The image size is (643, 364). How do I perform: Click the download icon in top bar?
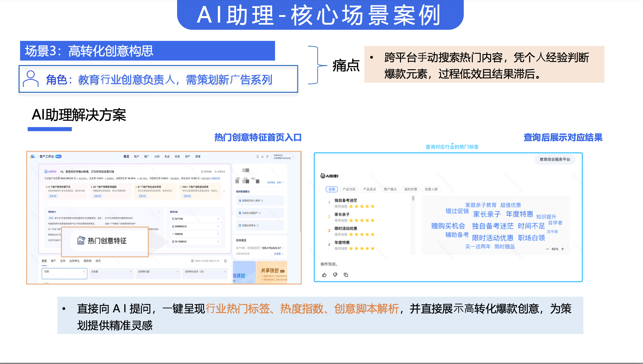[x=262, y=156]
